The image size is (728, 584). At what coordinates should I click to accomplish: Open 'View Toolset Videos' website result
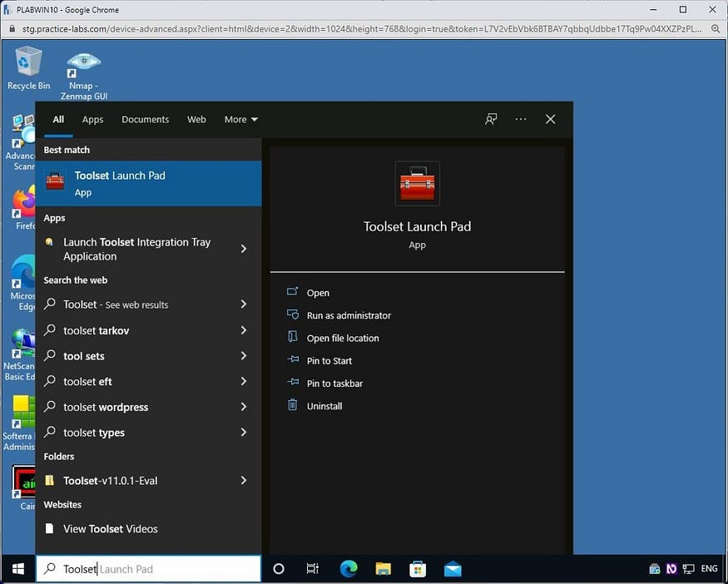[x=149, y=529]
